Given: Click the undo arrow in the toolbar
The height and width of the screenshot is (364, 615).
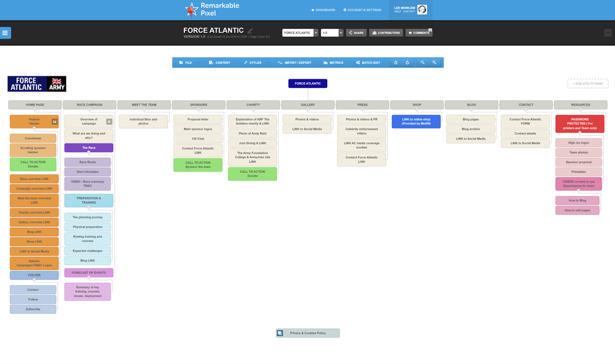Looking at the screenshot, I should point(395,63).
